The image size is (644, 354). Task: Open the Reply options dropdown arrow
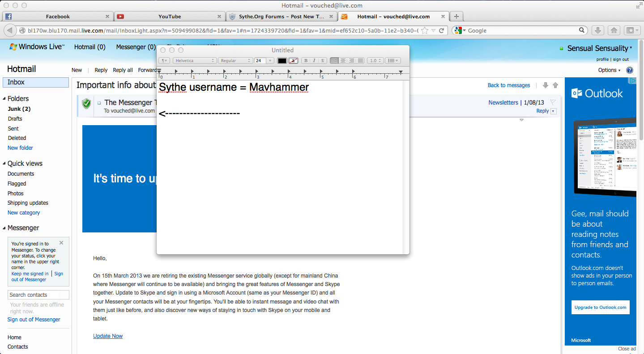tap(554, 111)
